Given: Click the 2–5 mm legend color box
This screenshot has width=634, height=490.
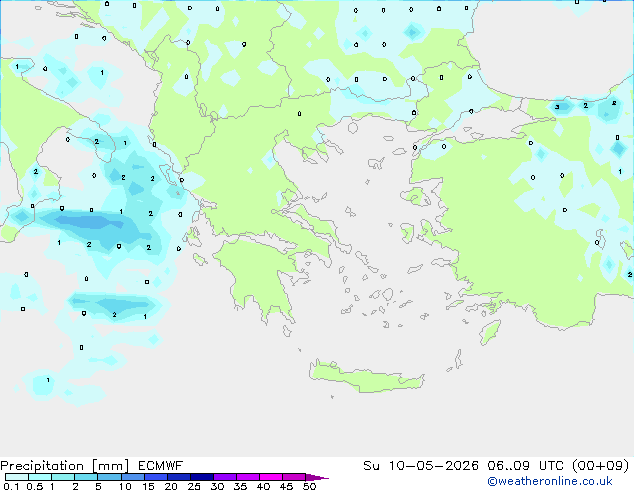Looking at the screenshot, I should pos(86,477).
